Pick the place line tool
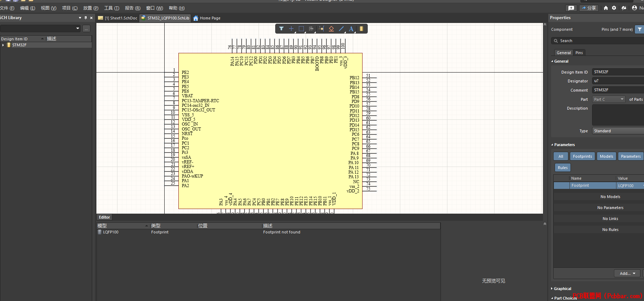Viewport: 644px width, 301px height. (341, 29)
